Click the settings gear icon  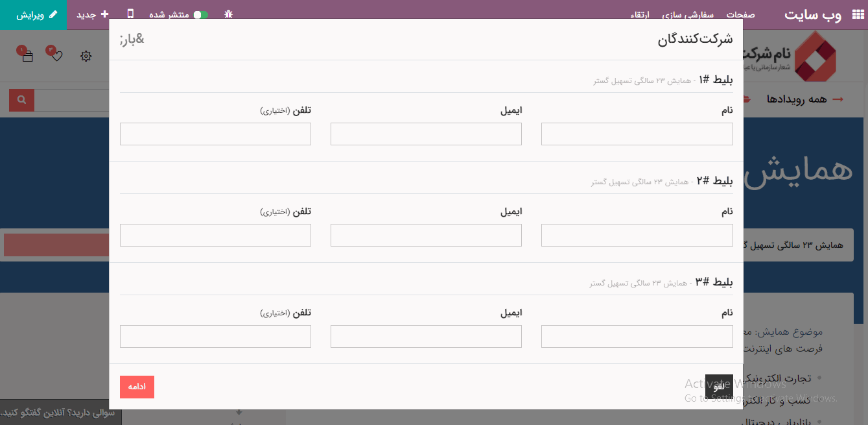coord(86,56)
